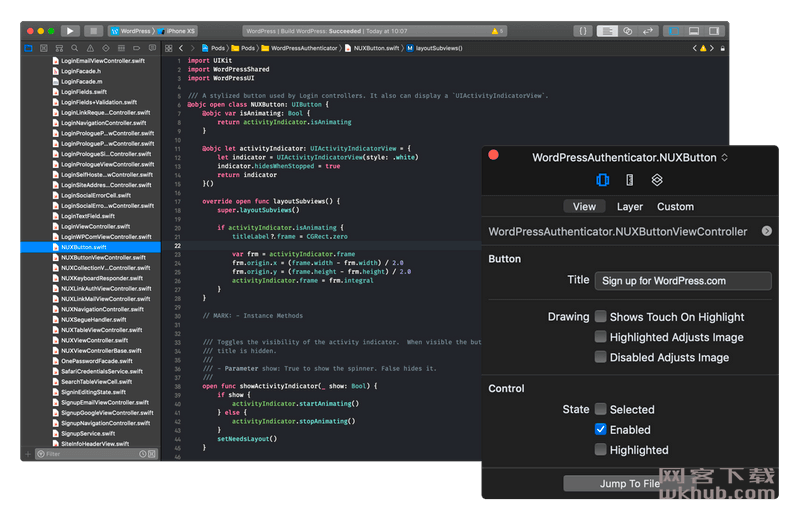Add new file with plus button

pos(28,454)
